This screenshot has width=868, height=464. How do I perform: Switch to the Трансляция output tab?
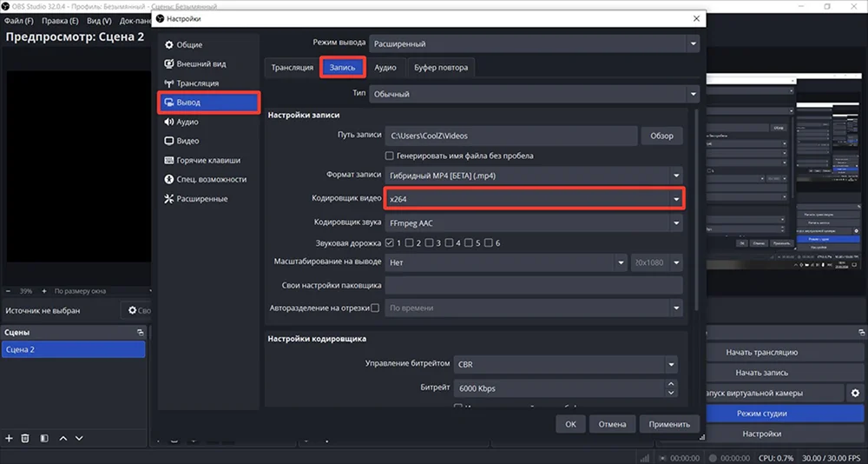point(292,68)
